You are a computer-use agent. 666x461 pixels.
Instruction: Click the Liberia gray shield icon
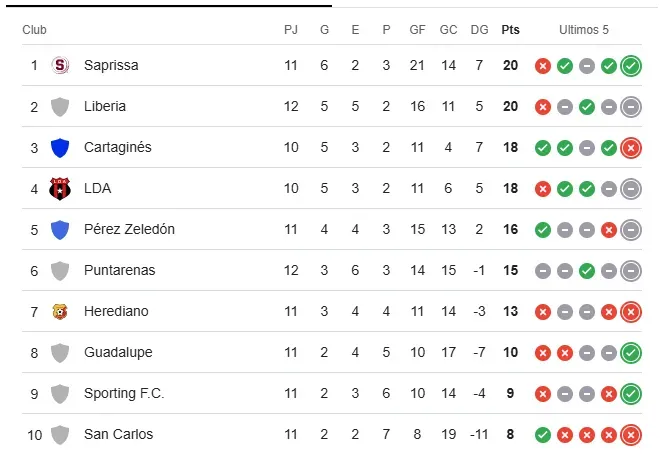(x=61, y=107)
